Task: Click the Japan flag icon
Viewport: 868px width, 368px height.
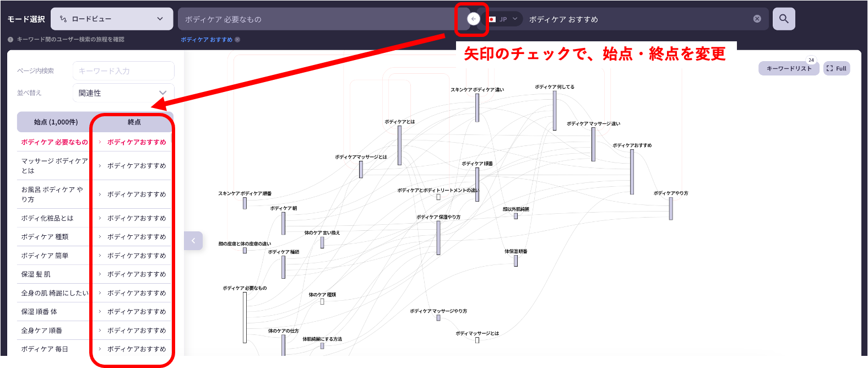Action: pyautogui.click(x=492, y=19)
